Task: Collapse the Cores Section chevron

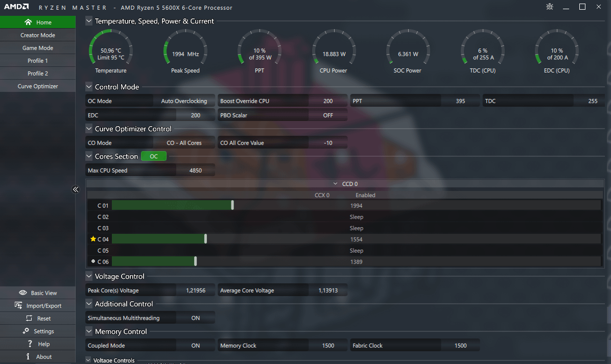Action: point(89,156)
